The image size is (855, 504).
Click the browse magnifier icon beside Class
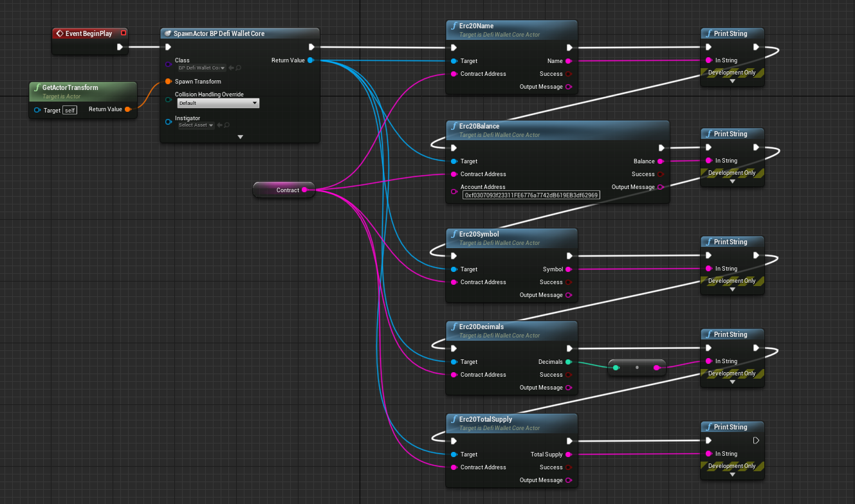pyautogui.click(x=238, y=67)
